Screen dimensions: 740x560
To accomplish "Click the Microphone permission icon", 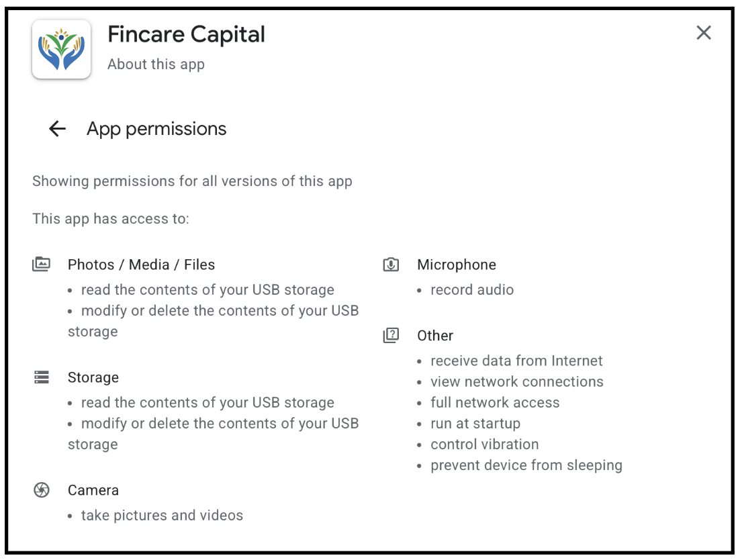I will (391, 264).
